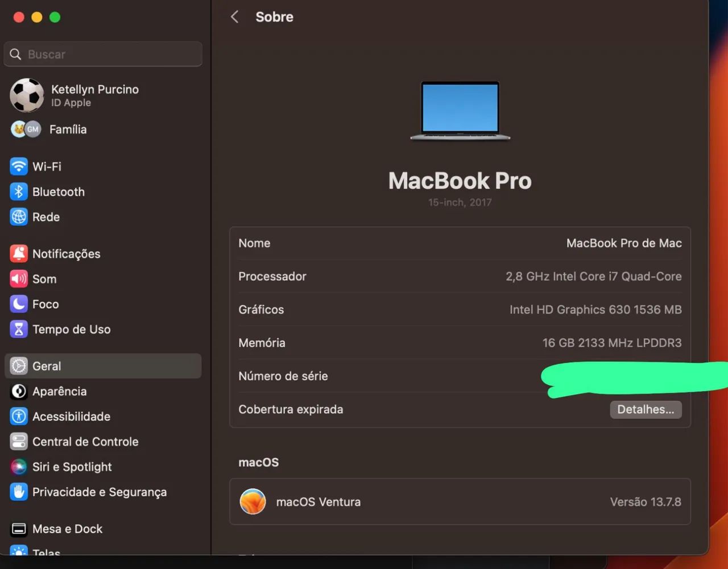Select the Som speaker icon
Viewport: 728px width, 569px height.
point(19,279)
